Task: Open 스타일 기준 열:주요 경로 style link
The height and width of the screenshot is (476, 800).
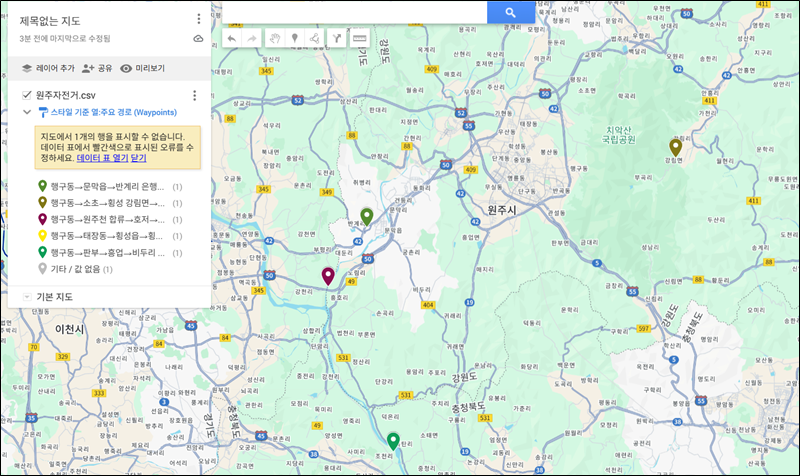Action: pyautogui.click(x=113, y=112)
